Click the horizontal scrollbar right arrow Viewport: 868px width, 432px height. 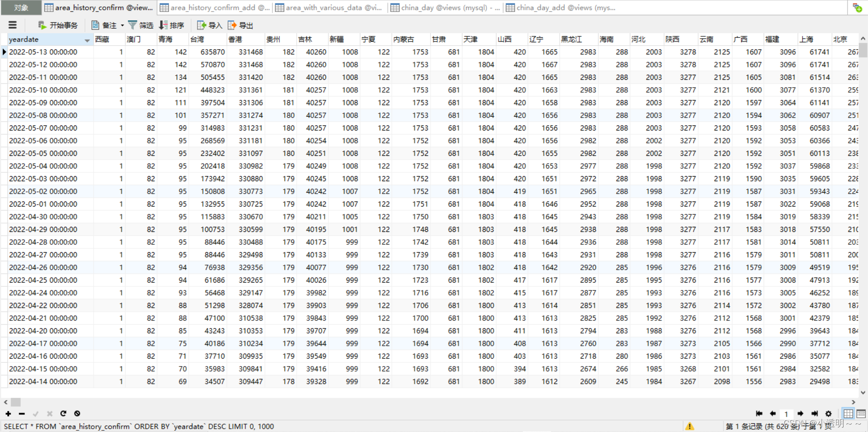(x=853, y=402)
